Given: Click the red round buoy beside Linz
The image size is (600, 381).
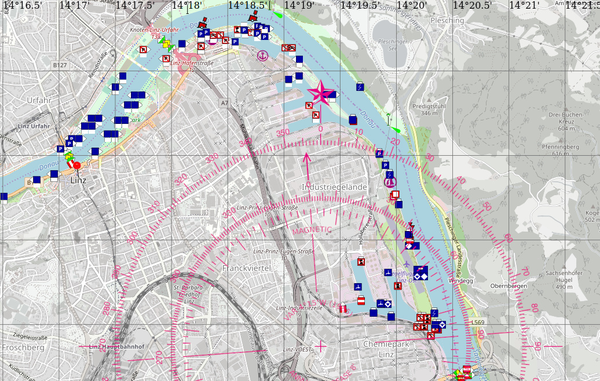Looking at the screenshot, I should point(77,166).
